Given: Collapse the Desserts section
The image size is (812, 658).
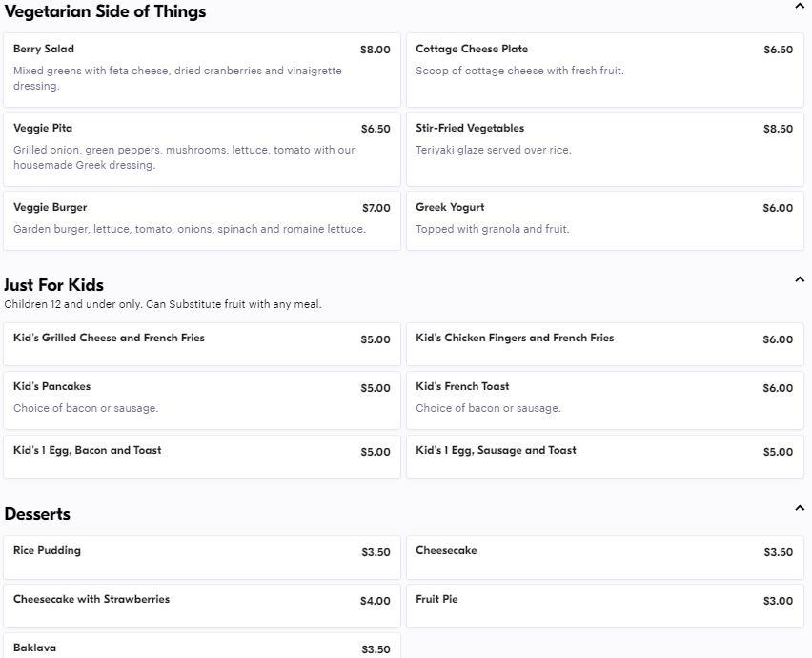Looking at the screenshot, I should tap(800, 508).
